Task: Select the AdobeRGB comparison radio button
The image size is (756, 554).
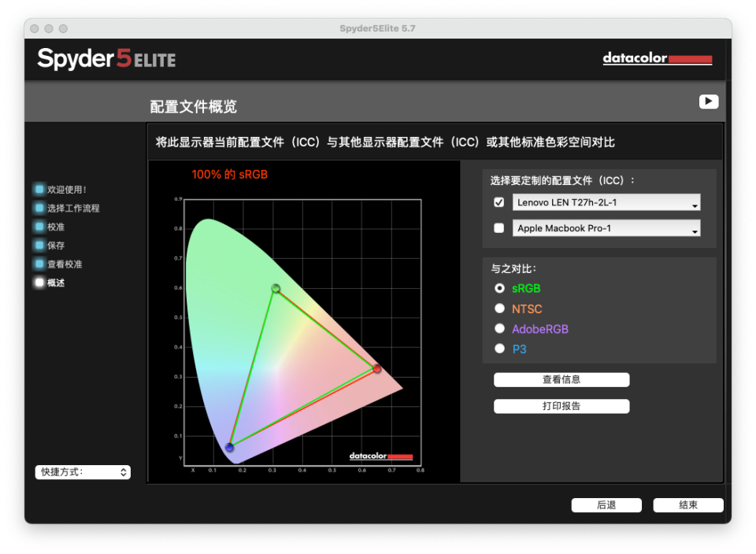Action: pos(499,329)
